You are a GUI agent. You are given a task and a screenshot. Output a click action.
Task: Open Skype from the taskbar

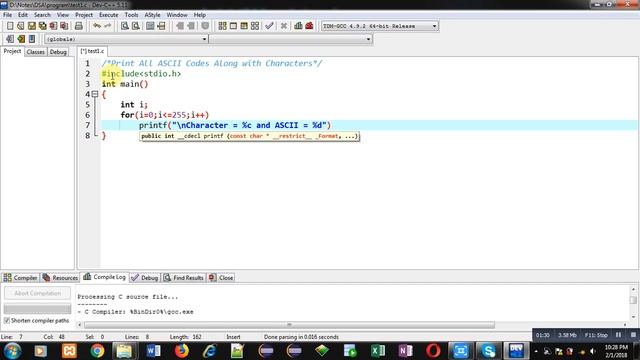coord(489,351)
